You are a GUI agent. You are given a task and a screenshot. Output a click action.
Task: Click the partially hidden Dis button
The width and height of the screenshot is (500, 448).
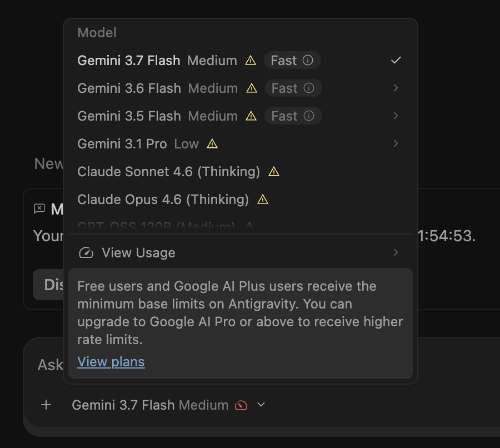point(48,285)
